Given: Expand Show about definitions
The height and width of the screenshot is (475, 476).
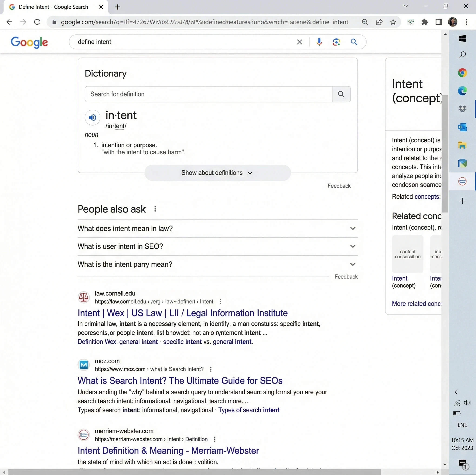Looking at the screenshot, I should [x=217, y=173].
